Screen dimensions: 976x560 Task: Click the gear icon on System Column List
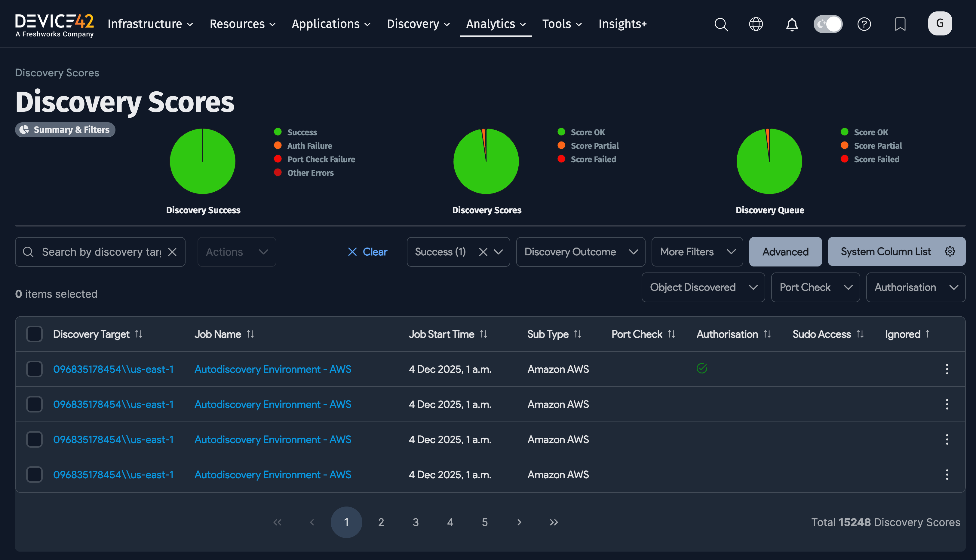click(x=950, y=251)
